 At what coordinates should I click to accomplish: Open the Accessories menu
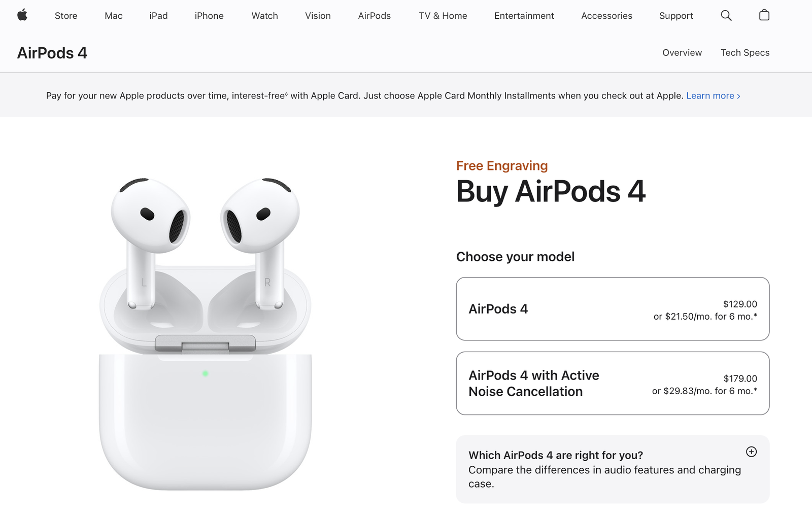pos(607,16)
